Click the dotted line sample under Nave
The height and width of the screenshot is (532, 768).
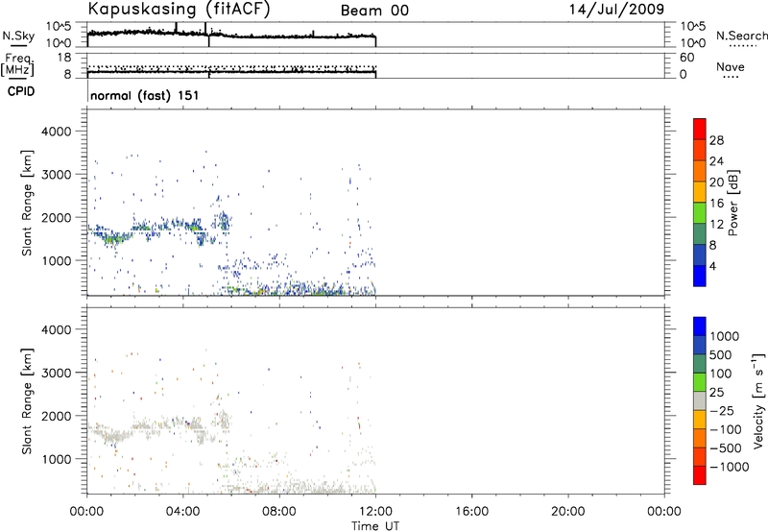click(731, 78)
